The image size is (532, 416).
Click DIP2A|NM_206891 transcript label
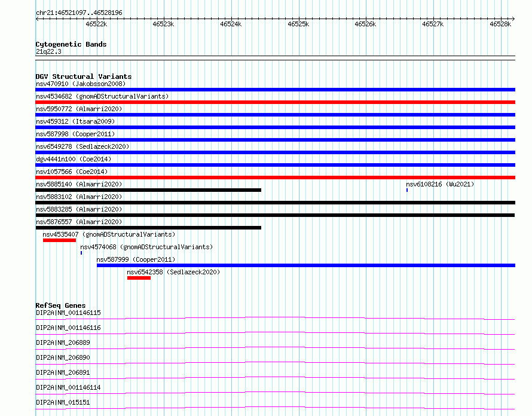(x=63, y=372)
